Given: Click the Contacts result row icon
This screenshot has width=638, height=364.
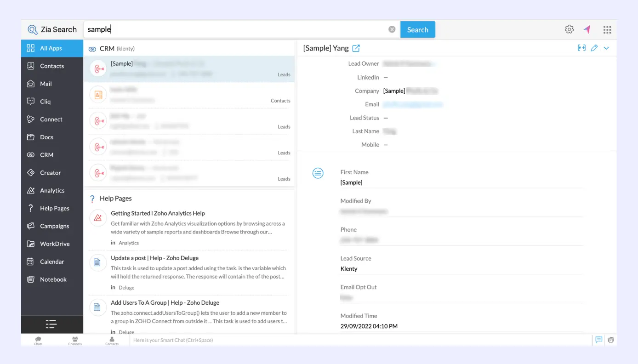Looking at the screenshot, I should click(x=98, y=95).
